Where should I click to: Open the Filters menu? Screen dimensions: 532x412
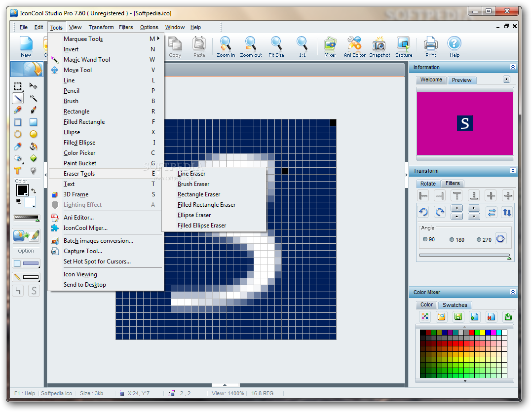click(126, 27)
